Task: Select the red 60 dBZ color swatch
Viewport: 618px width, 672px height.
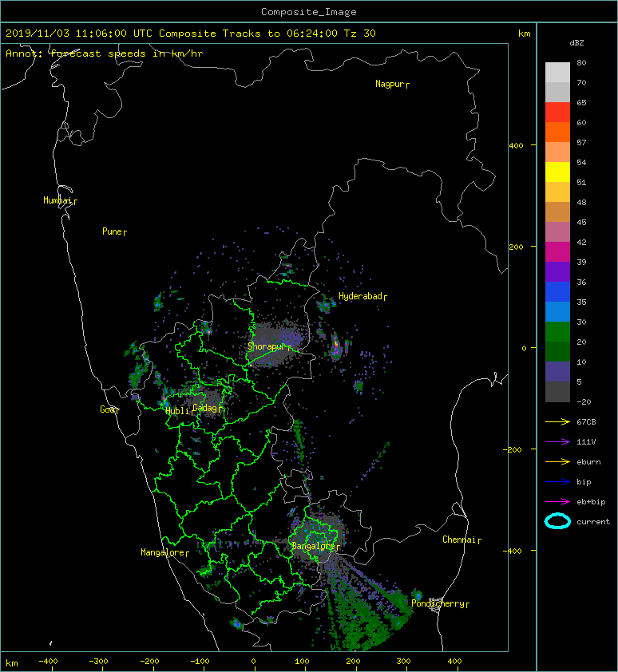Action: (557, 112)
